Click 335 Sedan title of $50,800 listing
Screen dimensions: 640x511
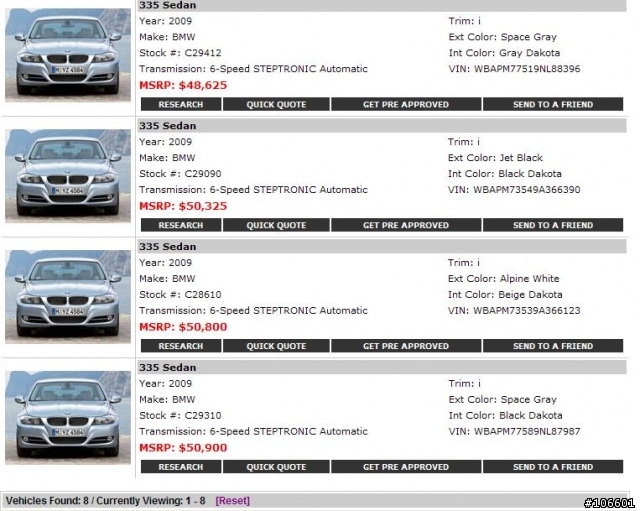168,247
